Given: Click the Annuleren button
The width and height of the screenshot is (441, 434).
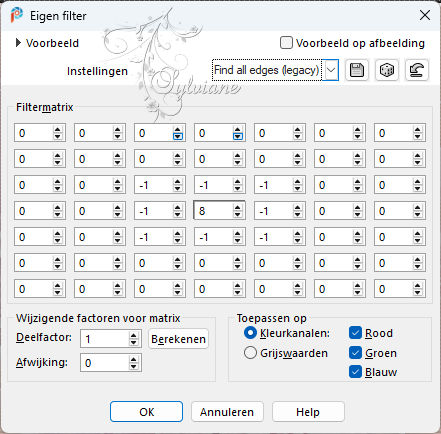Looking at the screenshot, I should (x=227, y=412).
